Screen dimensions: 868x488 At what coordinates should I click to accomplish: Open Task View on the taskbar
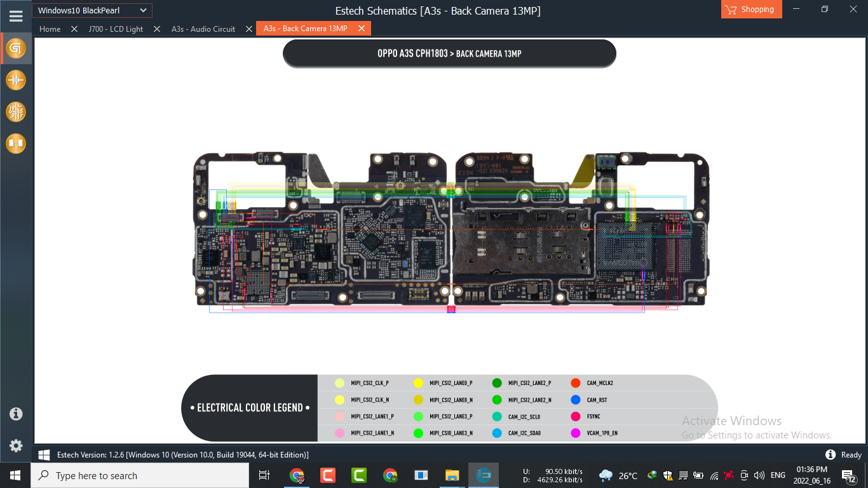tap(264, 475)
